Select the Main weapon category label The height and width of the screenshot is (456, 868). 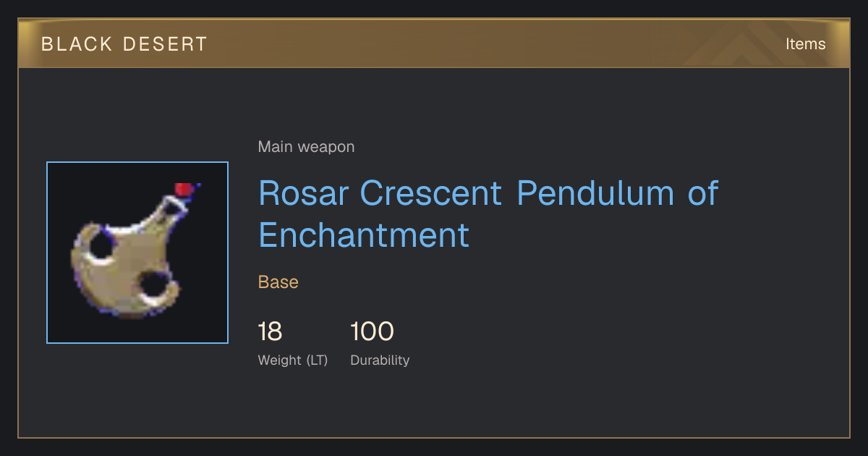(x=306, y=147)
